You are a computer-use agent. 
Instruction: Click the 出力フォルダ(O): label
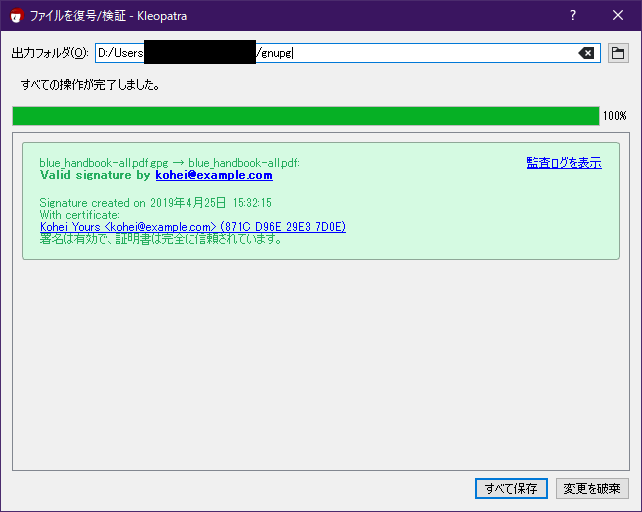[50, 53]
